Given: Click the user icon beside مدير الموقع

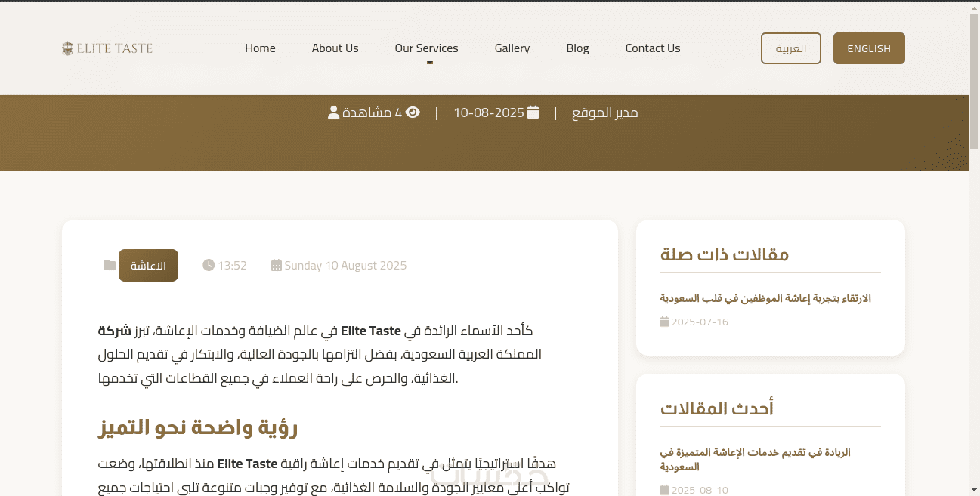Looking at the screenshot, I should point(333,112).
